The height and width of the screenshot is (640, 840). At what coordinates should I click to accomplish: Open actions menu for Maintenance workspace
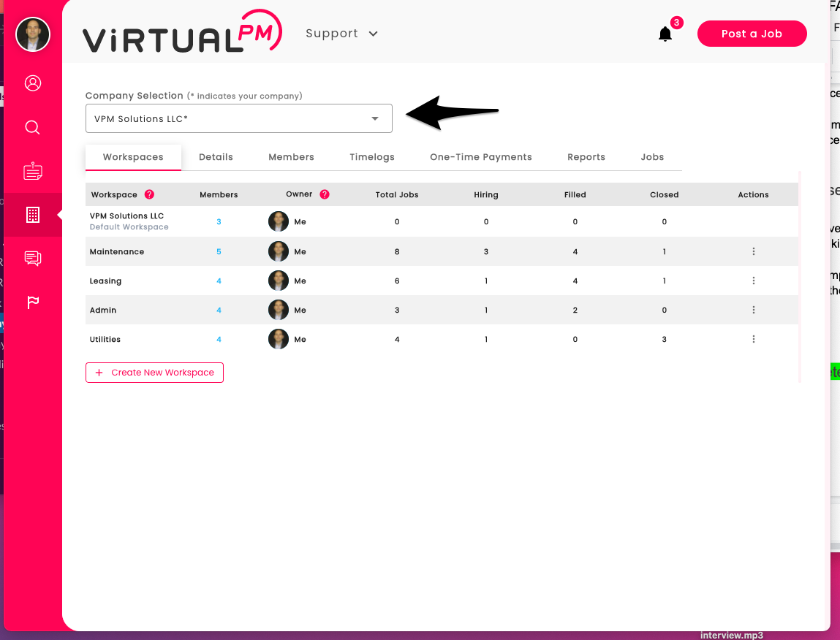click(x=753, y=252)
